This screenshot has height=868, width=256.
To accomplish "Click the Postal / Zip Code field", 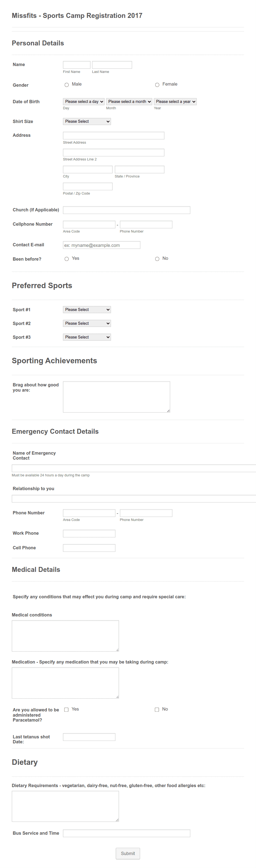I will pos(88,186).
